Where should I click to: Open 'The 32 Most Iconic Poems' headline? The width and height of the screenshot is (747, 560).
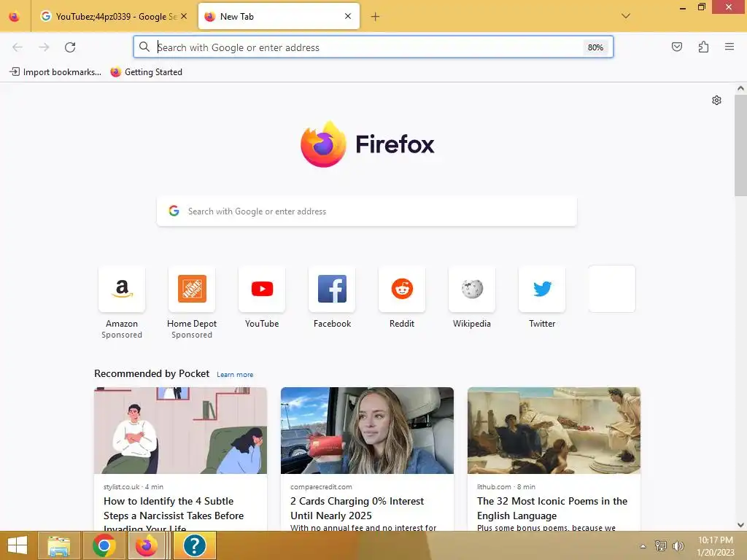pyautogui.click(x=552, y=508)
